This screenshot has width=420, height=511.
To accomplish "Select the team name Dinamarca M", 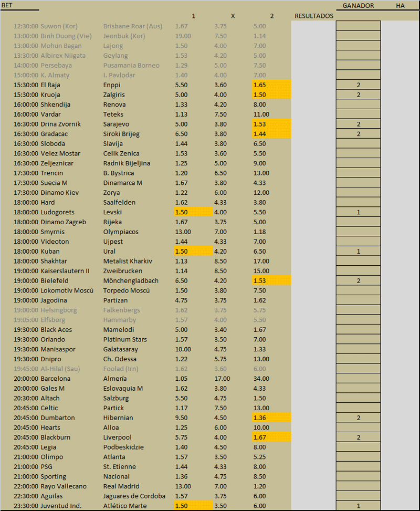I will (x=123, y=183).
